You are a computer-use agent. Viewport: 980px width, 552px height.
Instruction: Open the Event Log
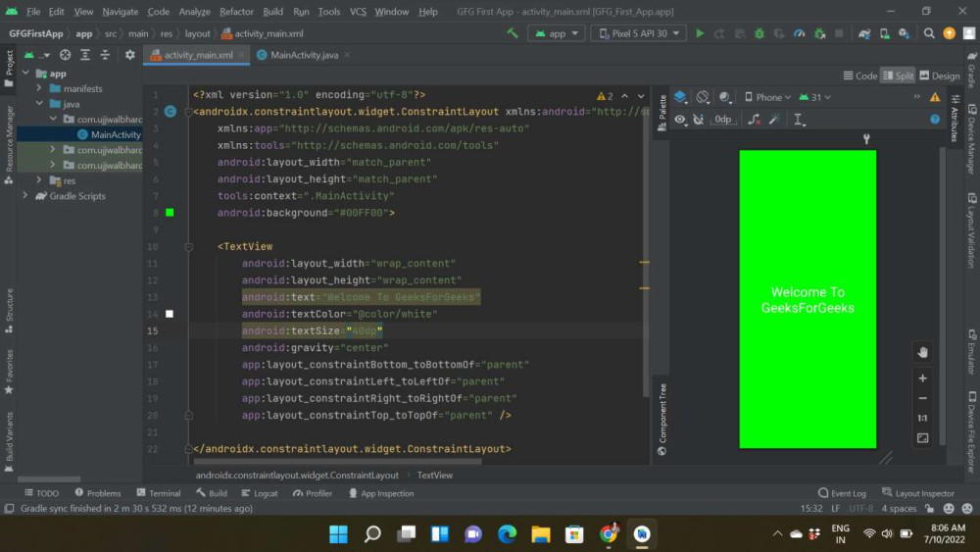tap(842, 493)
